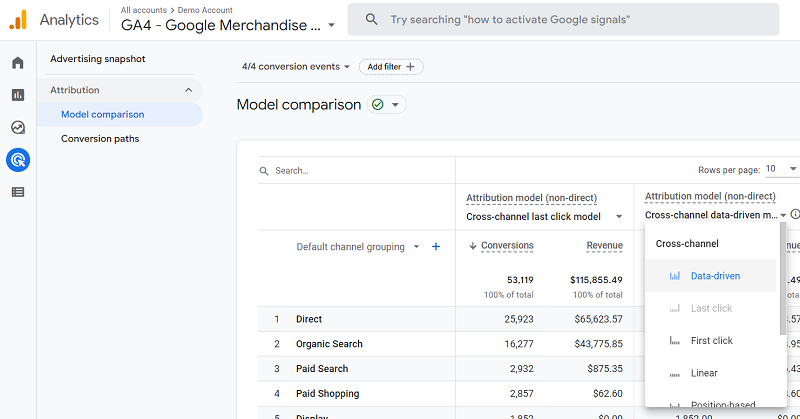The height and width of the screenshot is (419, 800).
Task: Click the Google Analytics logo
Action: [x=18, y=20]
